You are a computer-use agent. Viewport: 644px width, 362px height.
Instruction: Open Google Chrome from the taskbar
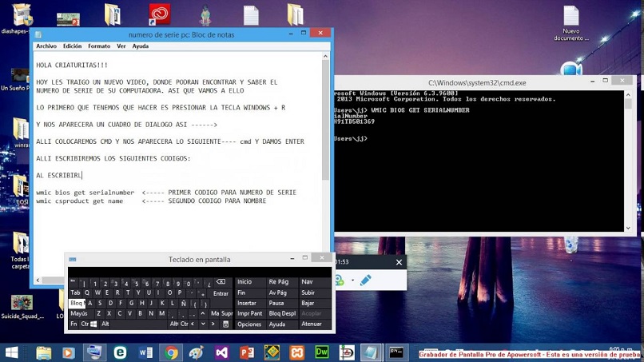coord(171,352)
